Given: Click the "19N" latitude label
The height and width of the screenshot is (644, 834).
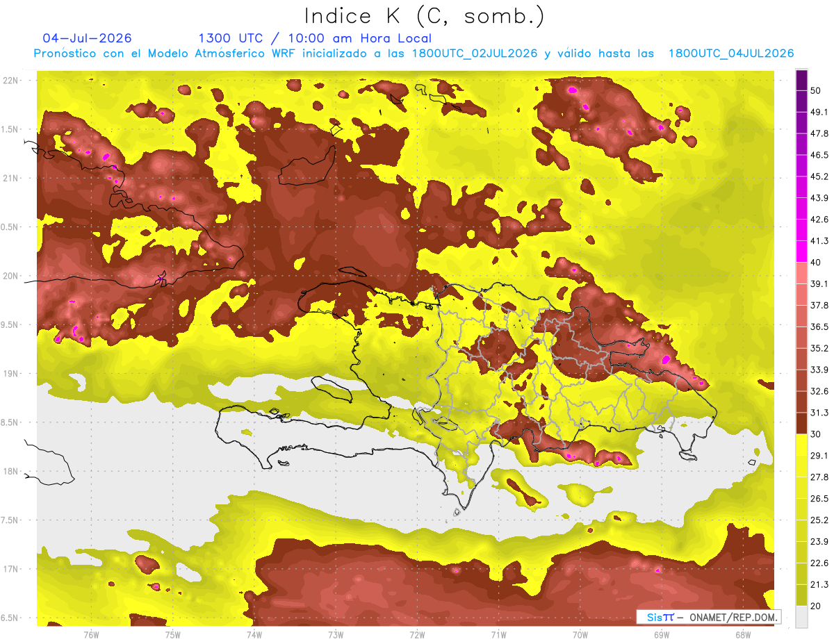Looking at the screenshot, I should coord(12,374).
